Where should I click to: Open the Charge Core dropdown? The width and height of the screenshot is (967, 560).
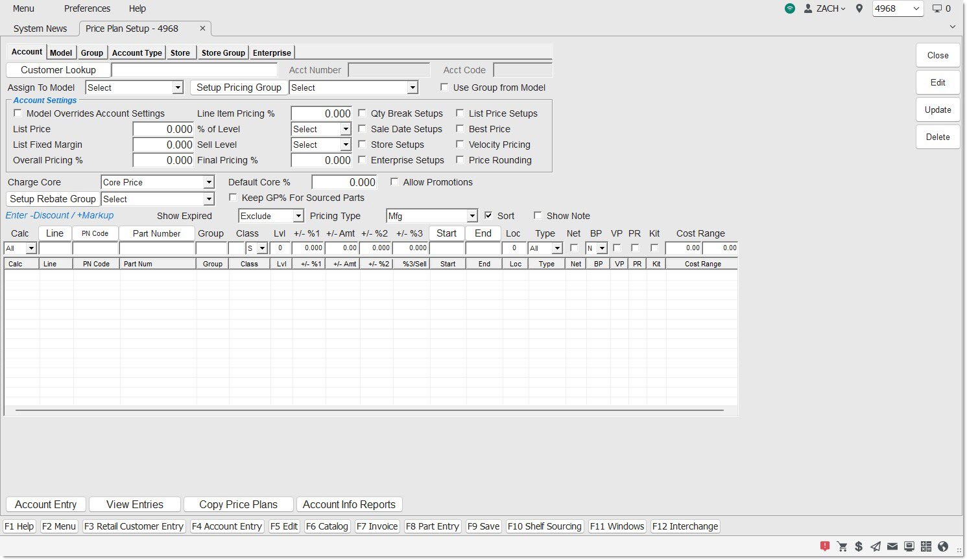(208, 183)
